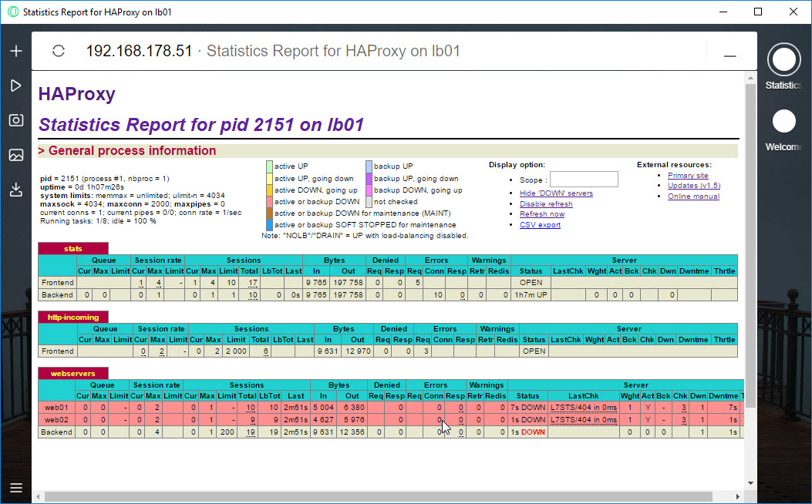The height and width of the screenshot is (504, 812).
Task: Click the active UP color legend swatch
Action: tap(269, 166)
